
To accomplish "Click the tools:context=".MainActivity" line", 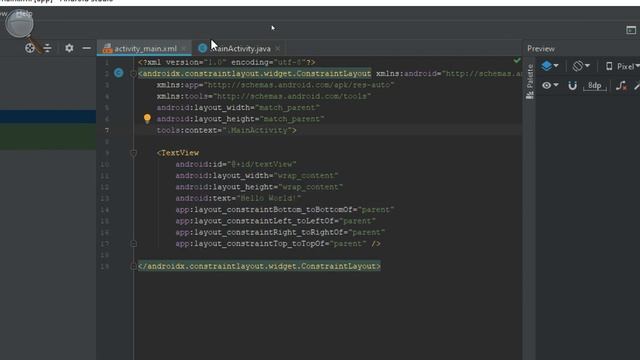I will coord(227,130).
